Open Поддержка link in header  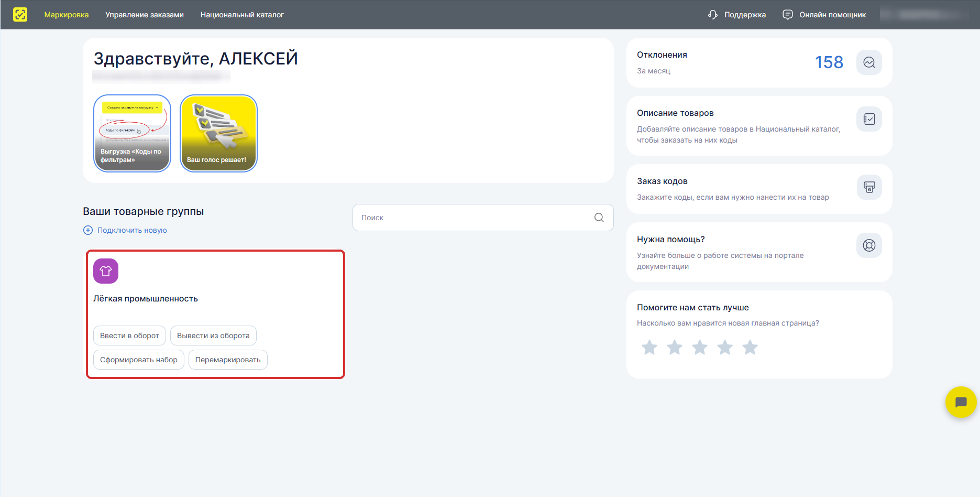[745, 15]
